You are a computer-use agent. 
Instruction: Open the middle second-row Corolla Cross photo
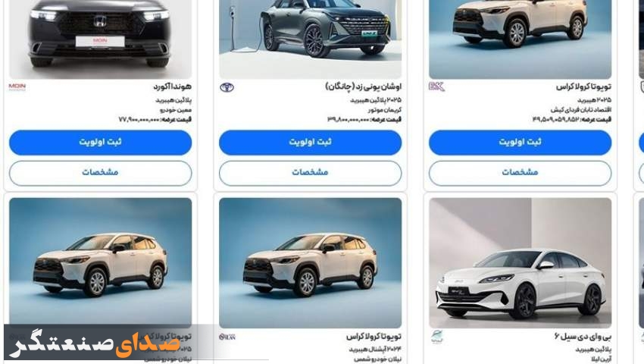pyautogui.click(x=310, y=263)
